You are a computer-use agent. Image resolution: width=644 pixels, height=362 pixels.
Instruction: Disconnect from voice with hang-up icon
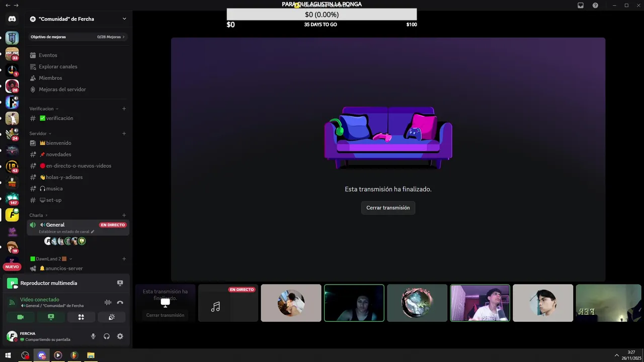[120, 302]
